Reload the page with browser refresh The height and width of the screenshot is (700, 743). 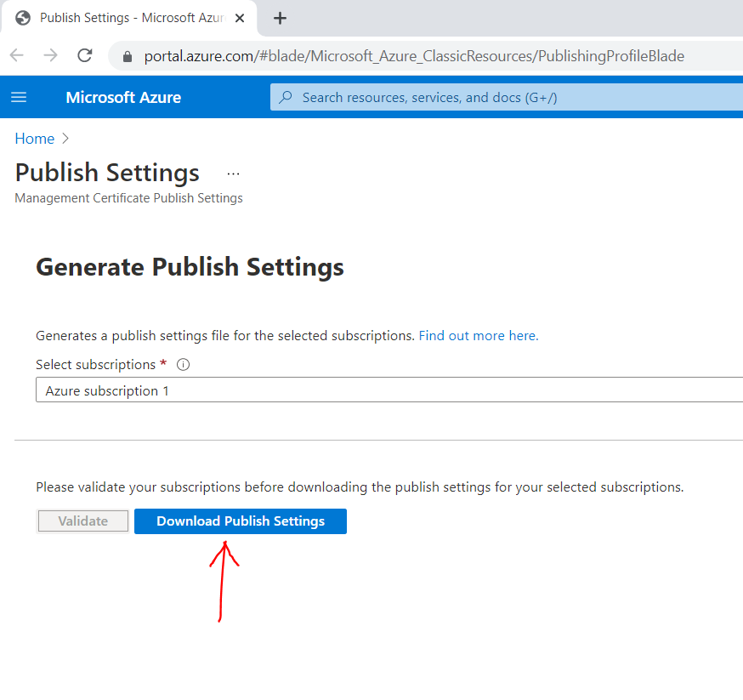point(85,55)
